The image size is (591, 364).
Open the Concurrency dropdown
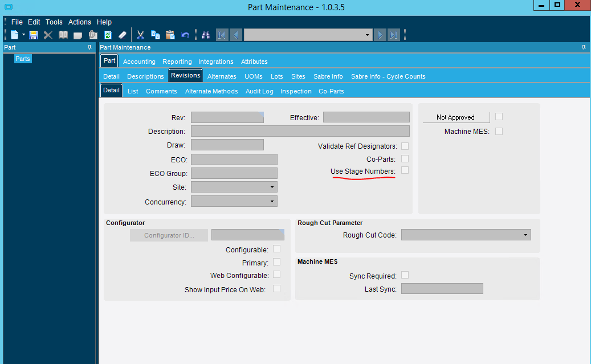(x=272, y=201)
